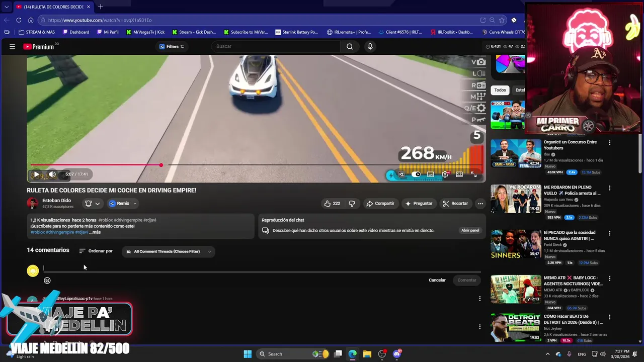
Task: Open options for 'ME ROBARON EN PLENO VUELO'
Action: [x=610, y=188]
